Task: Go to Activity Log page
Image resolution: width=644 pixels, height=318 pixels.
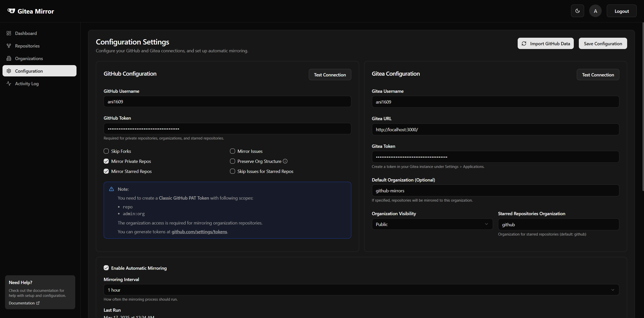Action: tap(27, 83)
